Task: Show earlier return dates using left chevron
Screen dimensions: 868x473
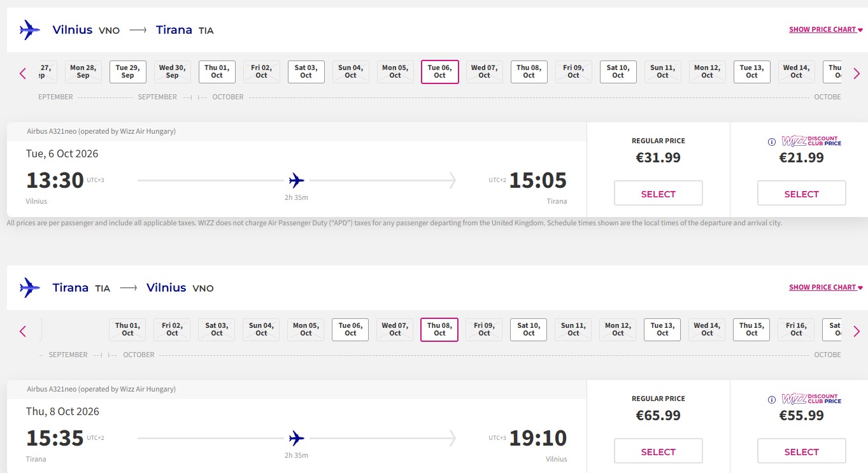Action: point(23,331)
